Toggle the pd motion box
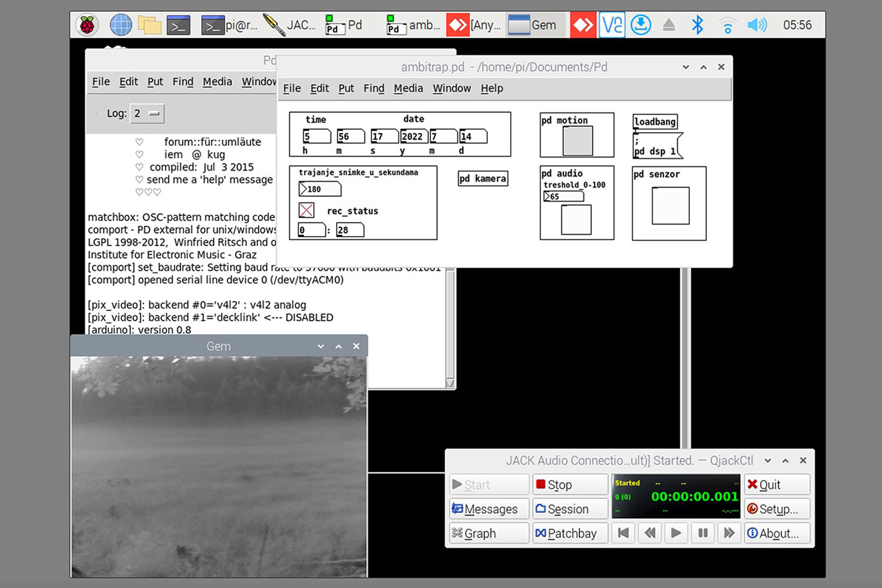 pos(577,141)
